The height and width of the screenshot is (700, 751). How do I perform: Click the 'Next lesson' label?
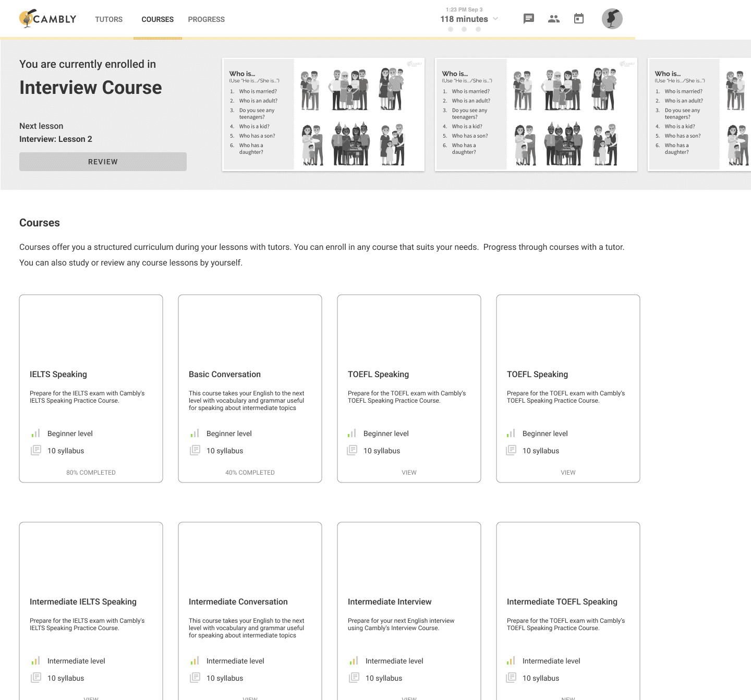click(x=41, y=126)
